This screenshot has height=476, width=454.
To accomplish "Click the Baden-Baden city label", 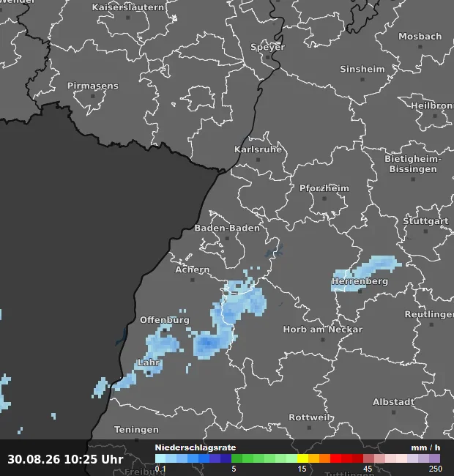I will (227, 228).
